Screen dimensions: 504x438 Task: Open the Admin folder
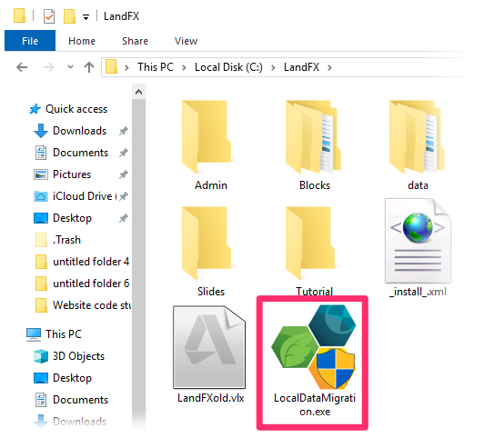210,145
